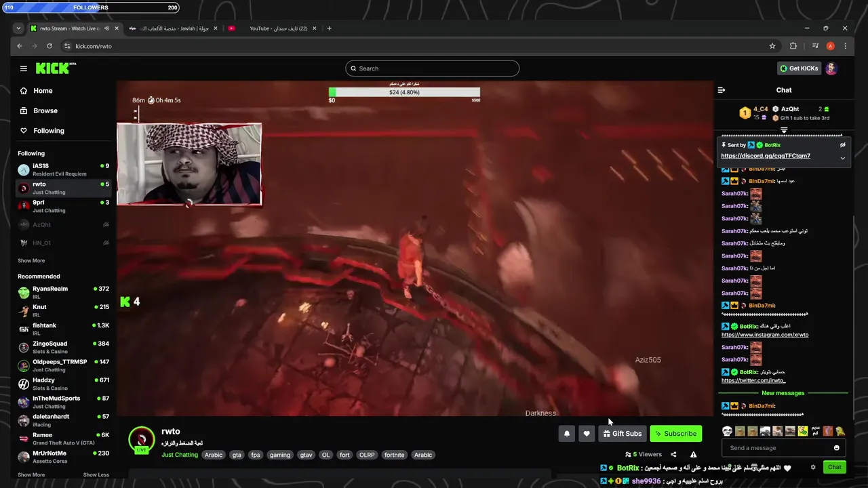Click the Send a message field

click(783, 448)
